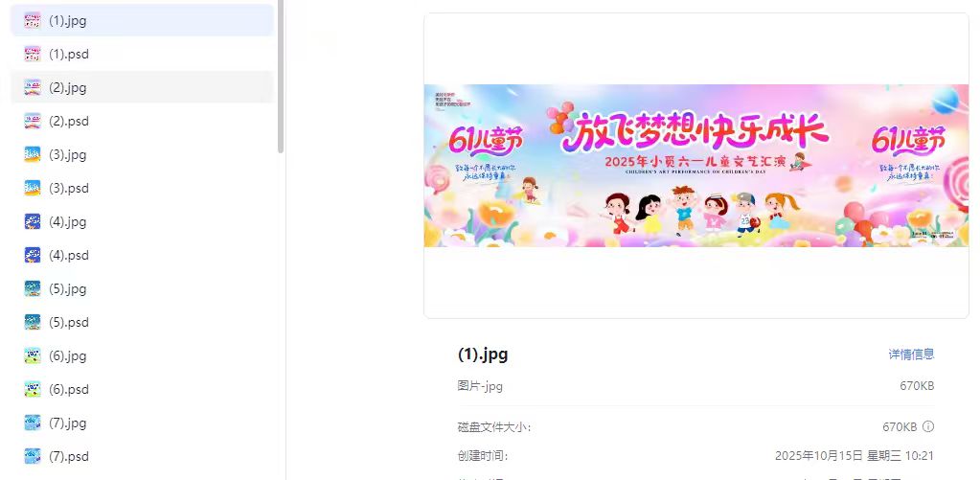Click the (1).psd file icon
The image size is (980, 480).
pyautogui.click(x=33, y=54)
